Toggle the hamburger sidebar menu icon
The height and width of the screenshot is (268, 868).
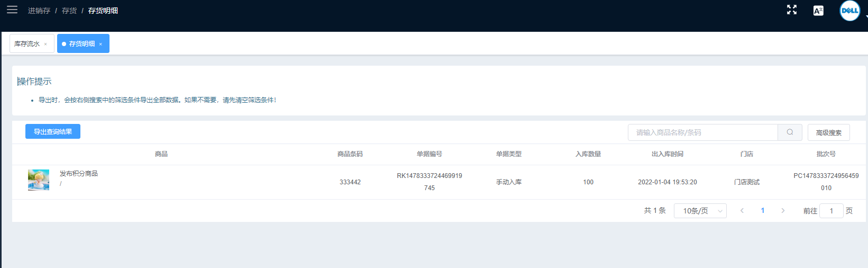click(12, 10)
